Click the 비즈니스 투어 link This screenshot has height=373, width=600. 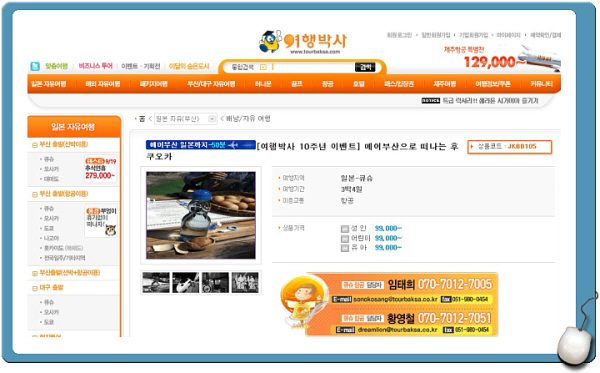point(95,66)
